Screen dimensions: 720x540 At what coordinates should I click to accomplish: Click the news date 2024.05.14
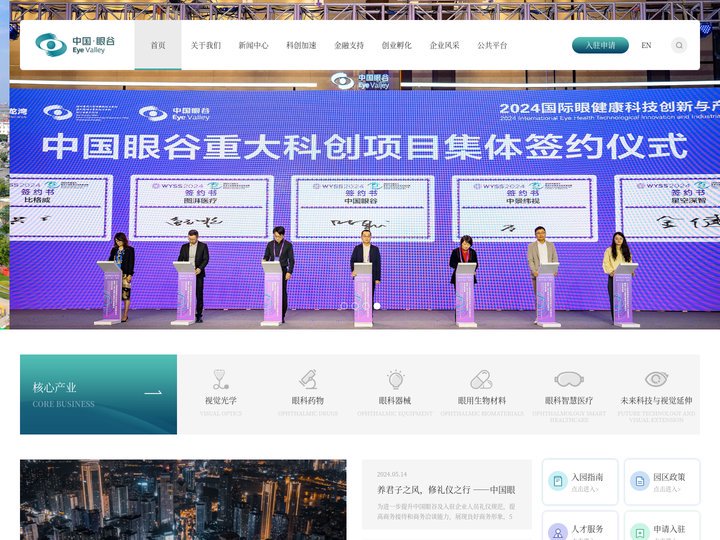392,474
